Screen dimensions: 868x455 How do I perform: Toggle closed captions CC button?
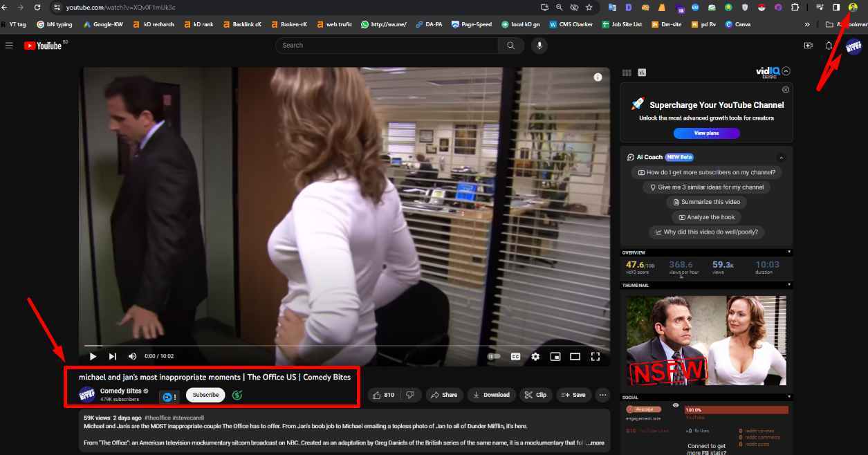515,357
